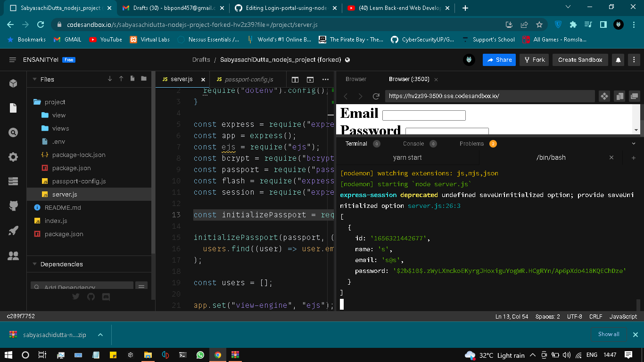Collapse the terminal panel with its chevron
This screenshot has width=644, height=362.
(x=634, y=143)
